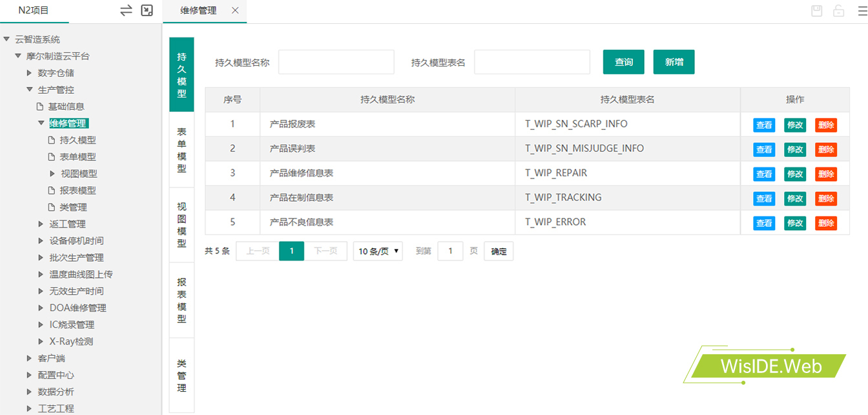Select 设备停机时间 in the sidebar tree
This screenshot has width=868, height=415.
(x=76, y=241)
